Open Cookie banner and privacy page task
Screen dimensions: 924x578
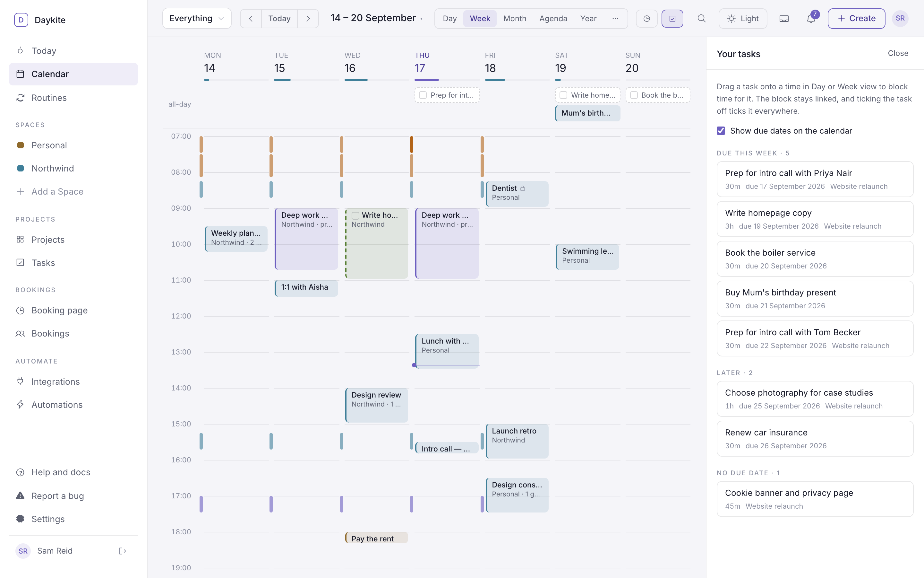pyautogui.click(x=815, y=499)
